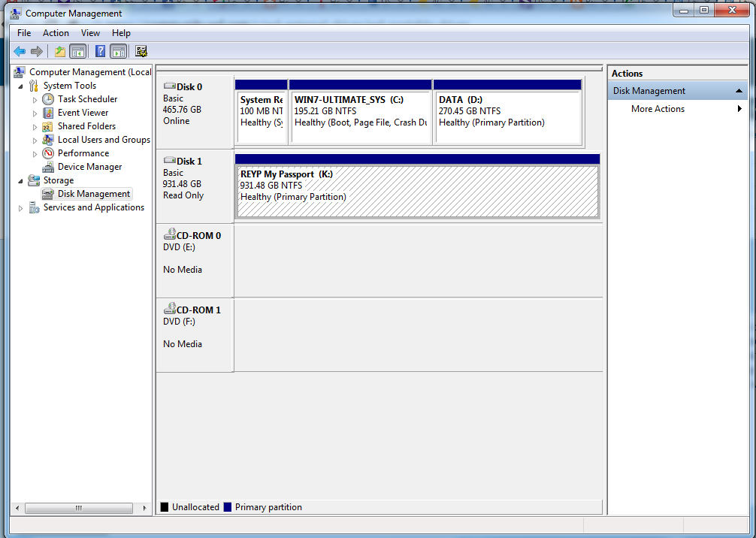Click the DVD (E:) label
756x538 pixels.
(x=179, y=247)
